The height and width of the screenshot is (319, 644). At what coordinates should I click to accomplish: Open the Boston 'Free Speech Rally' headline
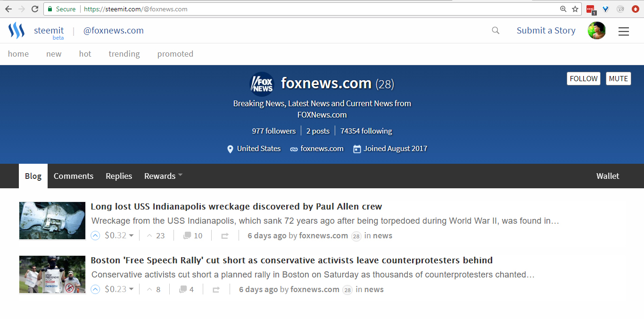(291, 260)
